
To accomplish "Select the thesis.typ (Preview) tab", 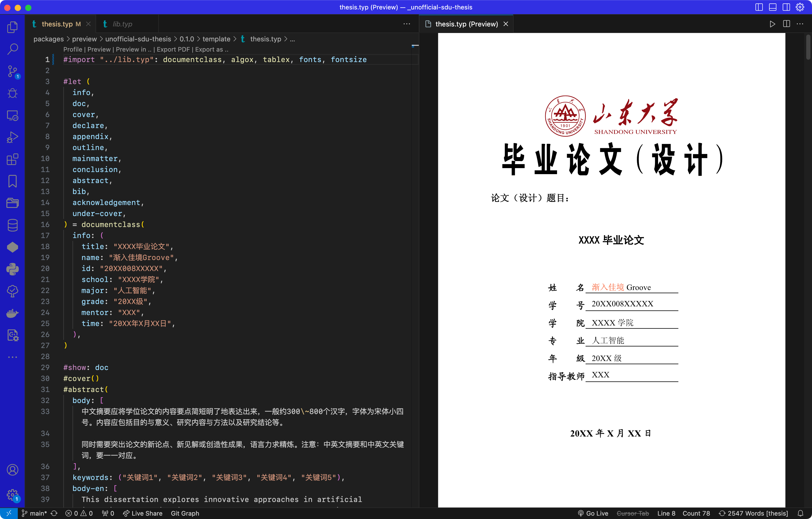I will coord(466,24).
